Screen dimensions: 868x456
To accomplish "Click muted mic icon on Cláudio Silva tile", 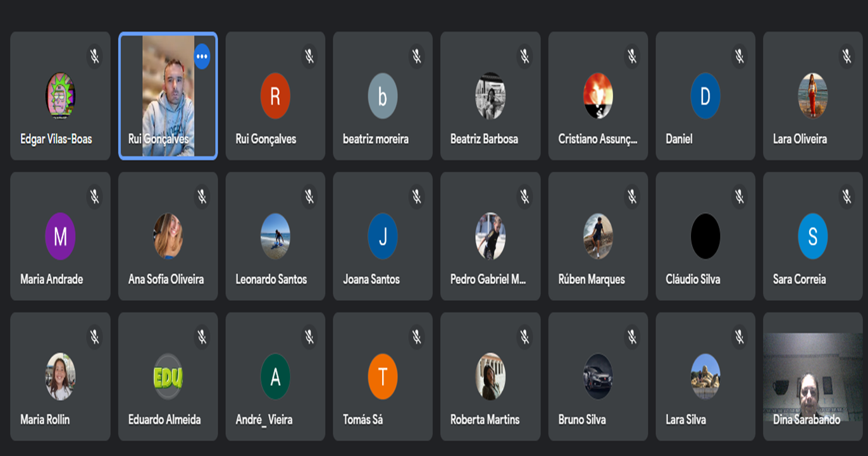I will pyautogui.click(x=740, y=197).
